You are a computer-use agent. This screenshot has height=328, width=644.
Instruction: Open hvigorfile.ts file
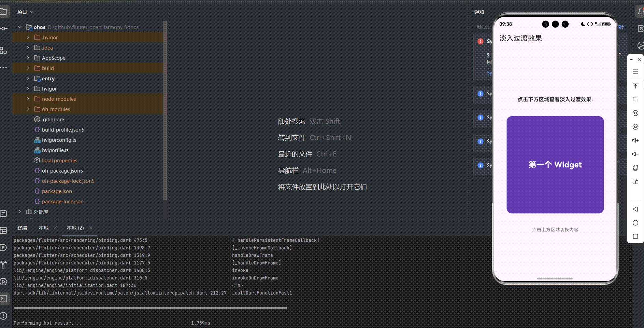(x=55, y=150)
